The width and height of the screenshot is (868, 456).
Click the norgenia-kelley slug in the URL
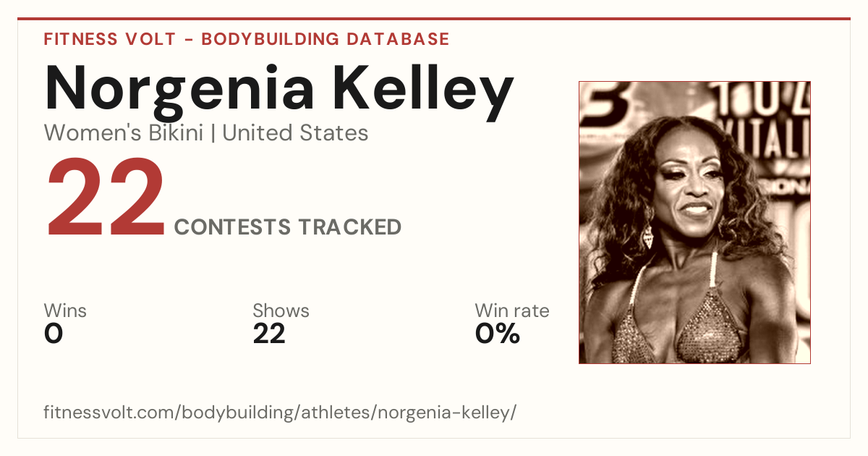[x=447, y=413]
